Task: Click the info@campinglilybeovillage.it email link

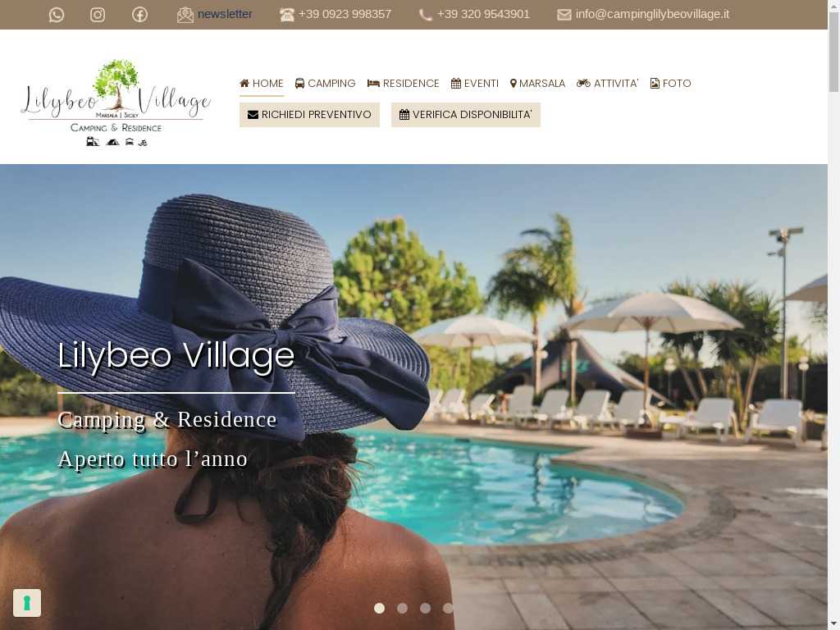Action: click(x=652, y=14)
